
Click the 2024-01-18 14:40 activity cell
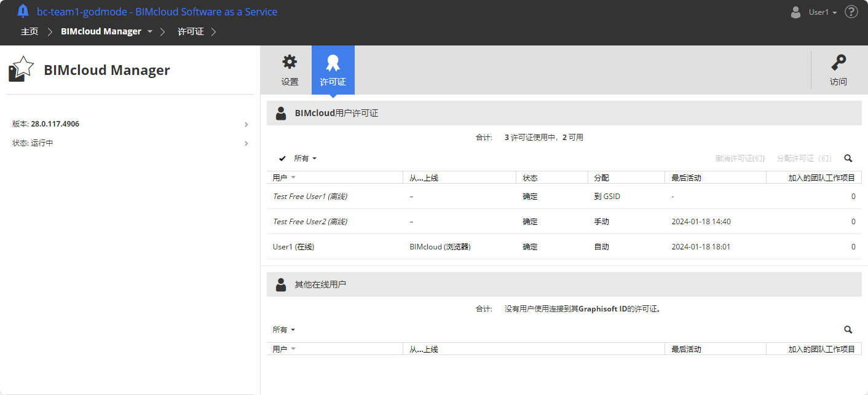pos(701,222)
